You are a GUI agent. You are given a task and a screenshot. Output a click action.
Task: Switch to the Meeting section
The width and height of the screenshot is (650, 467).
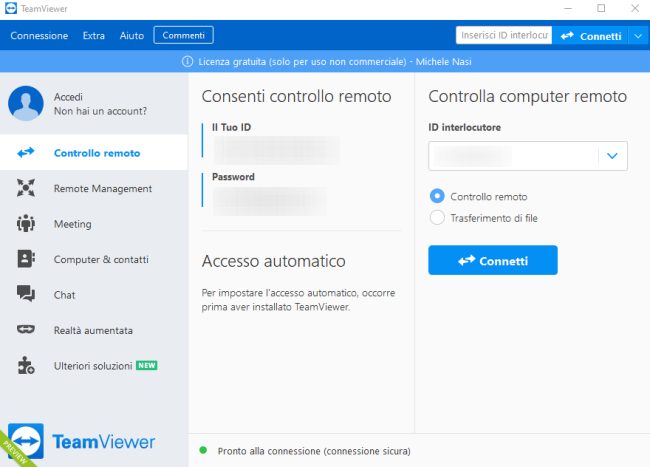tap(94, 224)
